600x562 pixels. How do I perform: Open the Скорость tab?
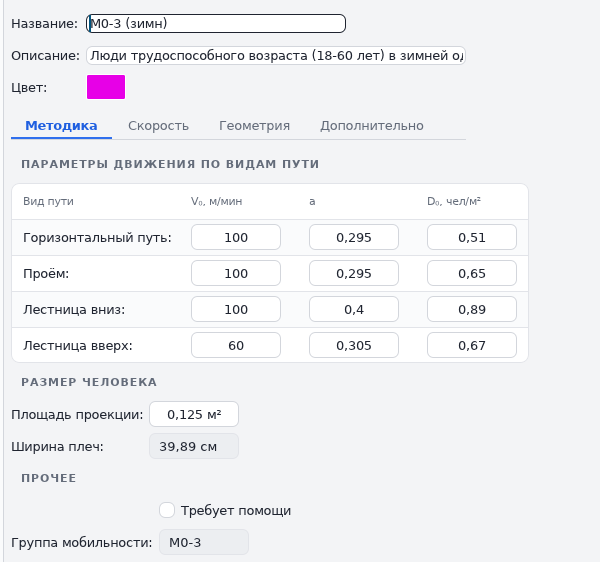158,126
